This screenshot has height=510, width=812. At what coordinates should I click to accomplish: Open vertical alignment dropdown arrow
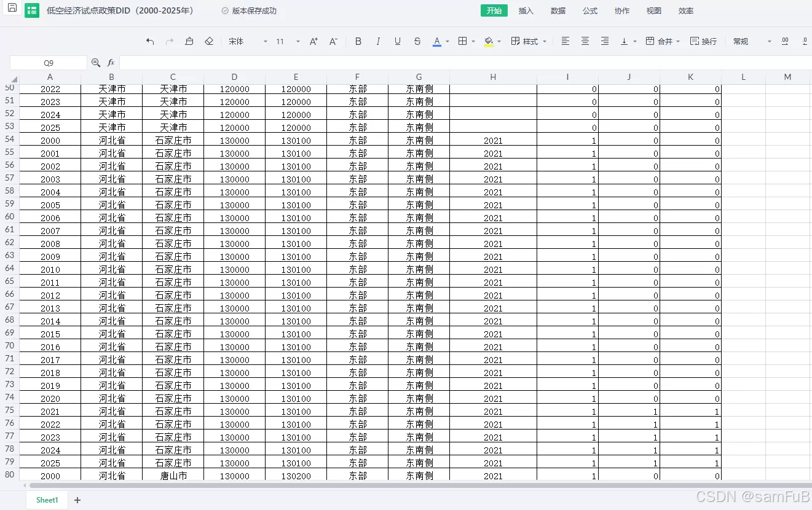click(x=635, y=42)
